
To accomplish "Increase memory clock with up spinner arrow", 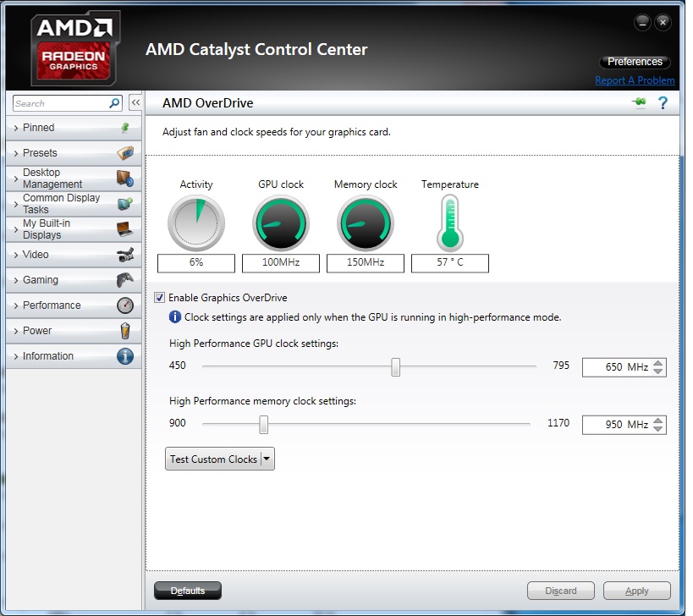I will pos(657,421).
